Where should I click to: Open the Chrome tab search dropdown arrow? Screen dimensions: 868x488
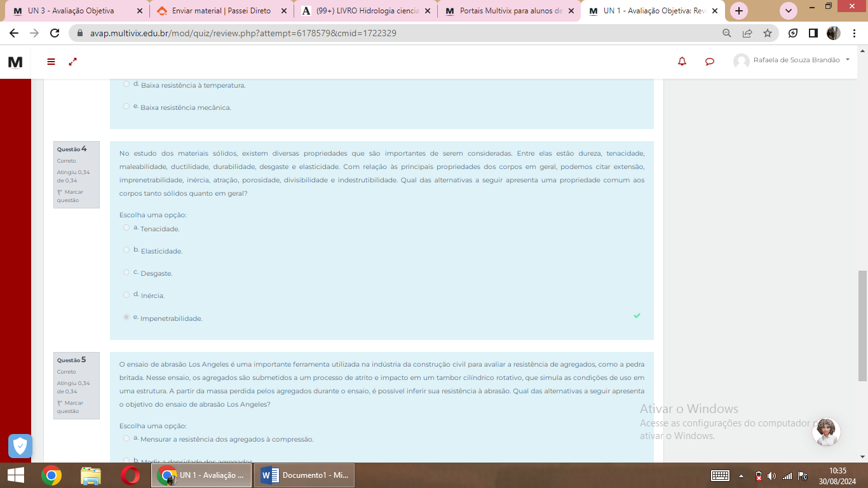(x=788, y=11)
